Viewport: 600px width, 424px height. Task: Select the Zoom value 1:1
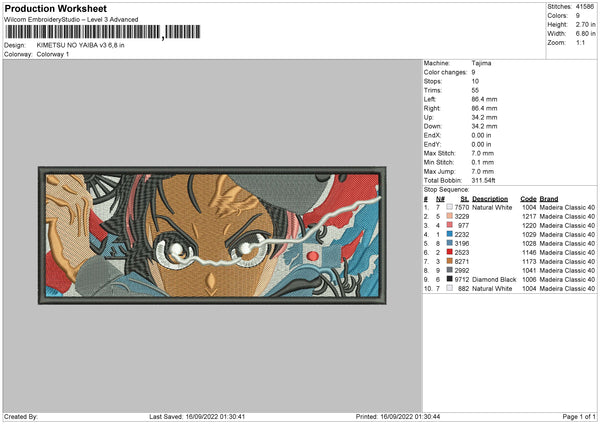pos(580,42)
